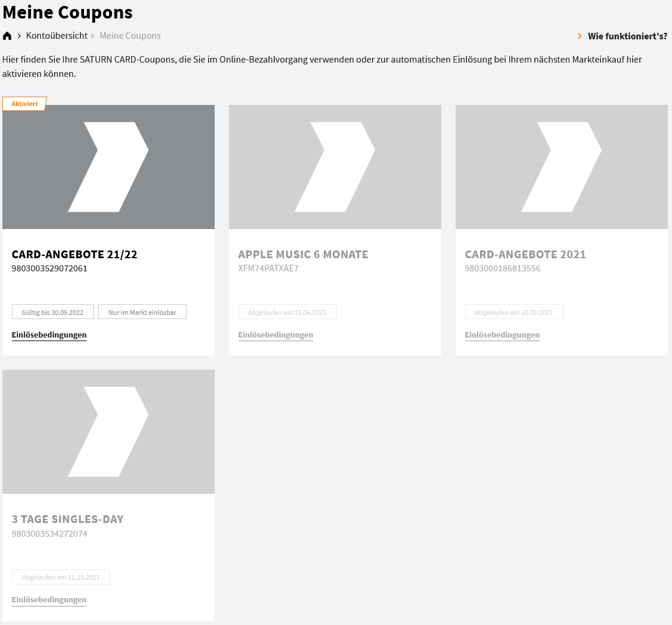Select the APPLE MUSIC 6 MONATE title
Image resolution: width=672 pixels, height=625 pixels.
tap(303, 255)
